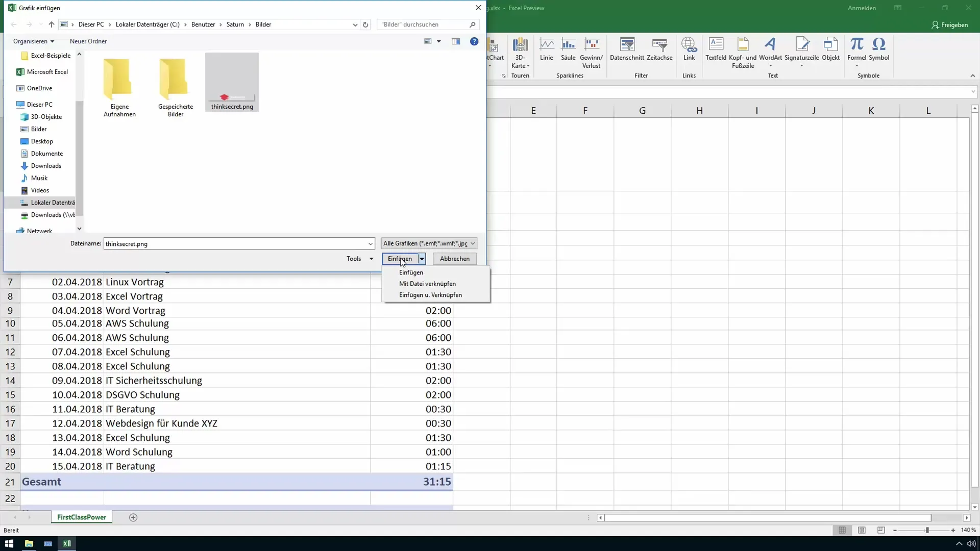Create a Neuer Ordner
This screenshot has width=980, height=551.
click(88, 41)
